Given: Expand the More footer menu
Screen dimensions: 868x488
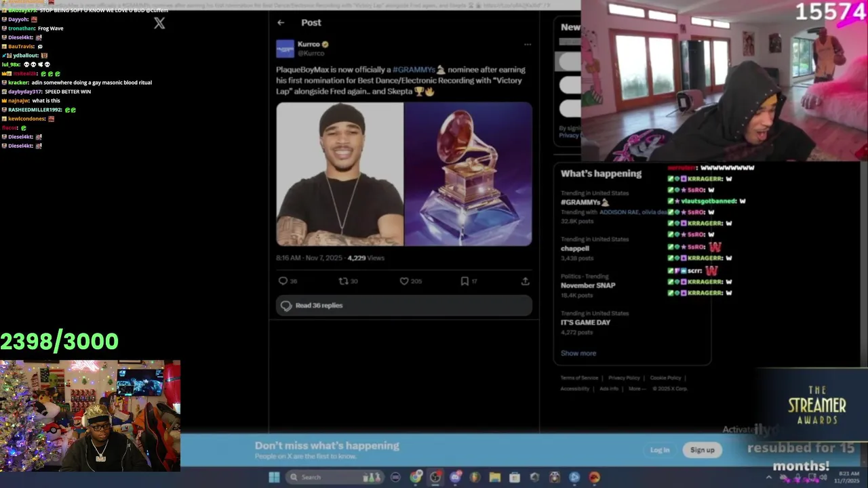Looking at the screenshot, I should pyautogui.click(x=637, y=388).
